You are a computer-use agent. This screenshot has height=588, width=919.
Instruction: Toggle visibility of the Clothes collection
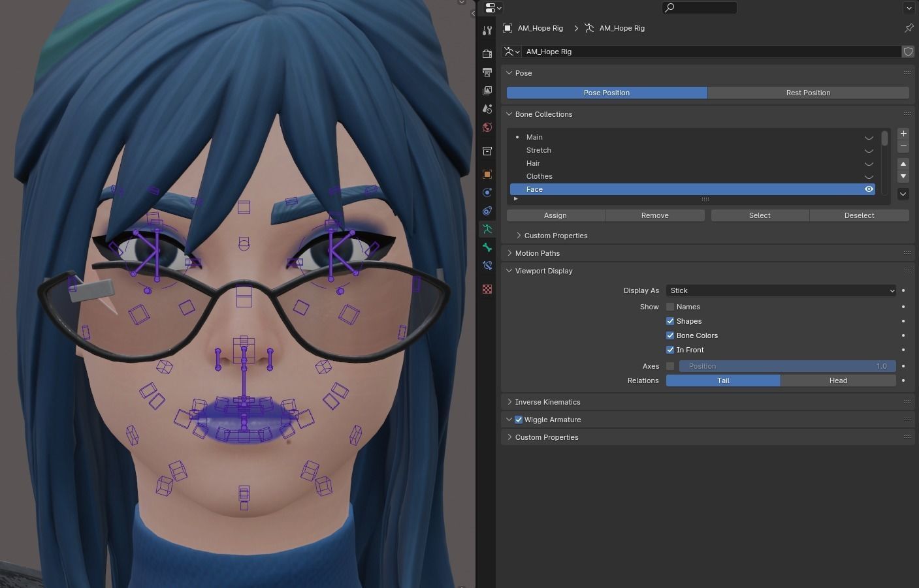click(x=869, y=176)
